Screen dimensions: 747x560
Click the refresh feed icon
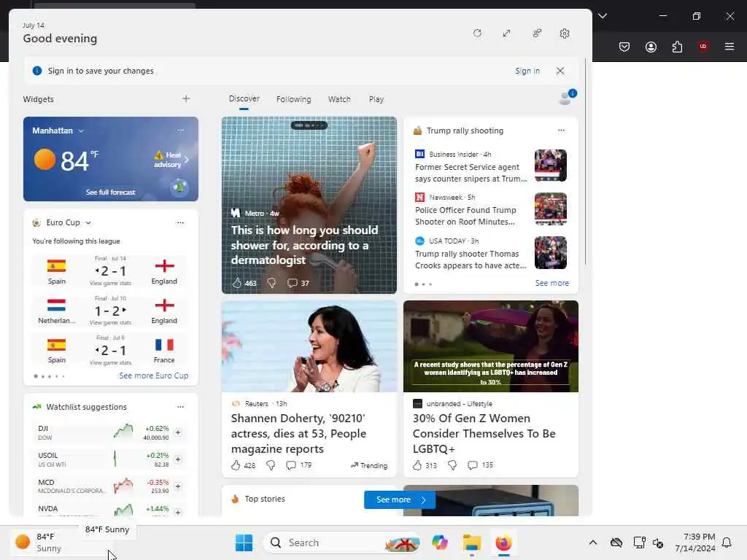[x=477, y=34]
